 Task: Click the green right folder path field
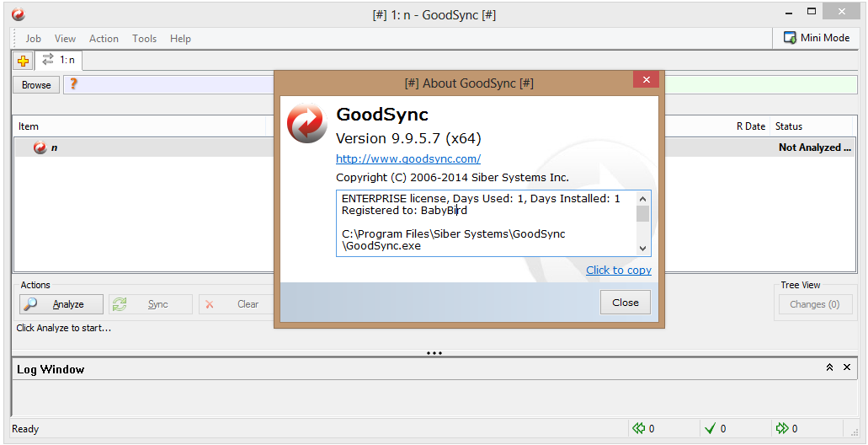pyautogui.click(x=761, y=85)
